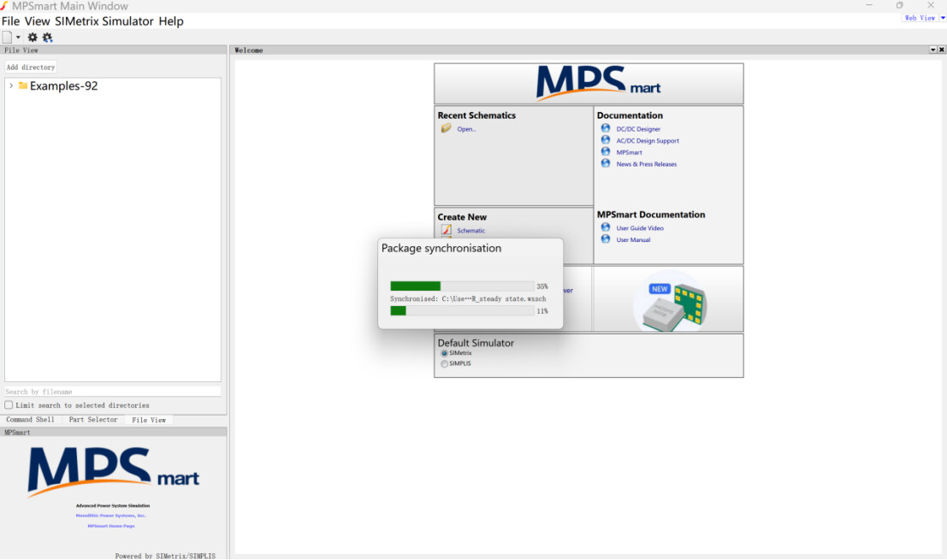The image size is (947, 560).
Task: Open the SIMetrix Simulator menu
Action: [104, 21]
